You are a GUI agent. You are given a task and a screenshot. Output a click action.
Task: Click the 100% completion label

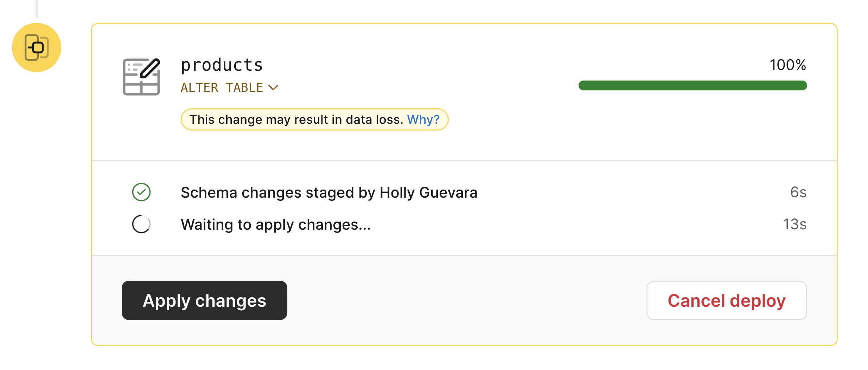coord(788,64)
